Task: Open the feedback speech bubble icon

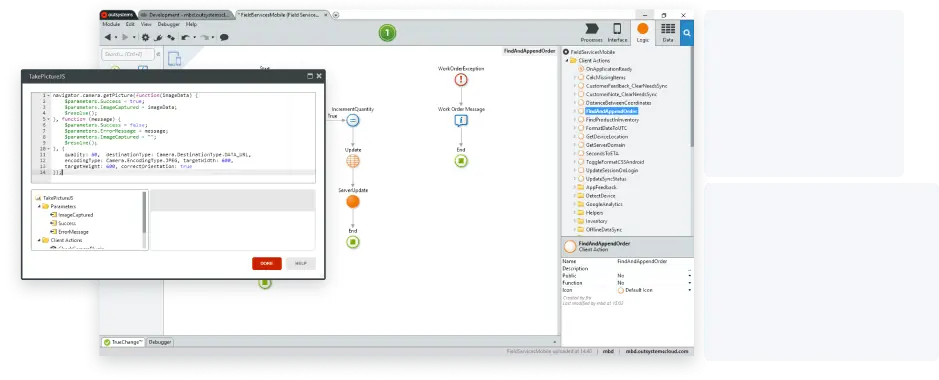Action: (224, 37)
